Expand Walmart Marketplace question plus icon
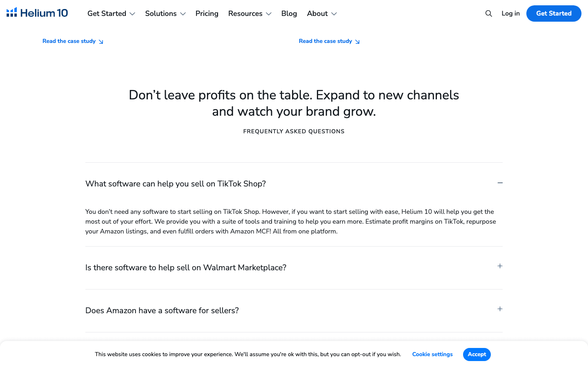Image resolution: width=588 pixels, height=368 pixels. coord(500,266)
